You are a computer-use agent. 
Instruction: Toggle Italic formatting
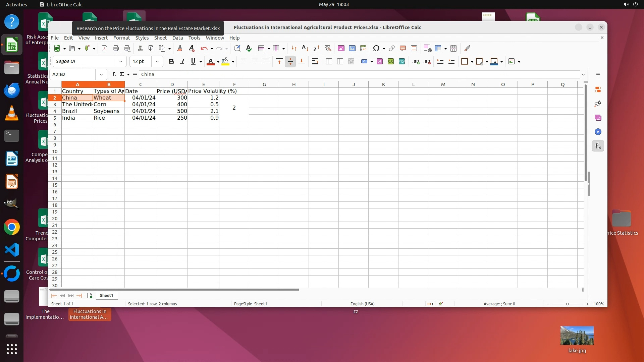182,61
